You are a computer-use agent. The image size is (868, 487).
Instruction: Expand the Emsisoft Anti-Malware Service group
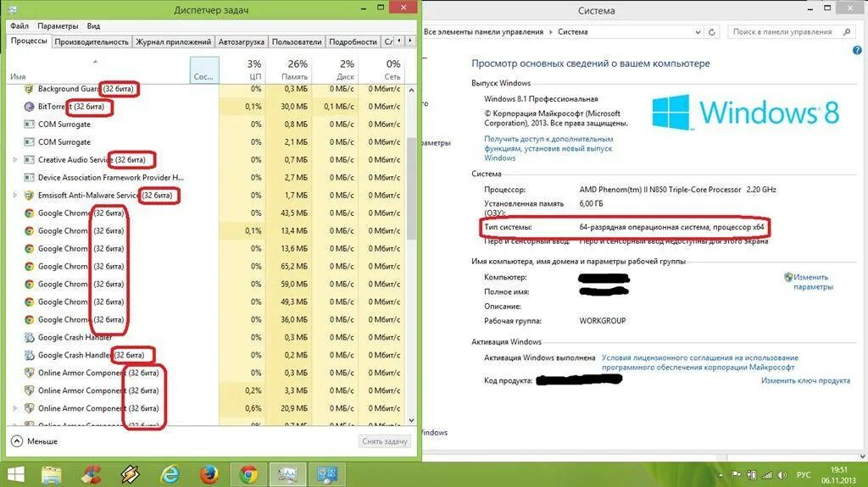click(x=15, y=196)
